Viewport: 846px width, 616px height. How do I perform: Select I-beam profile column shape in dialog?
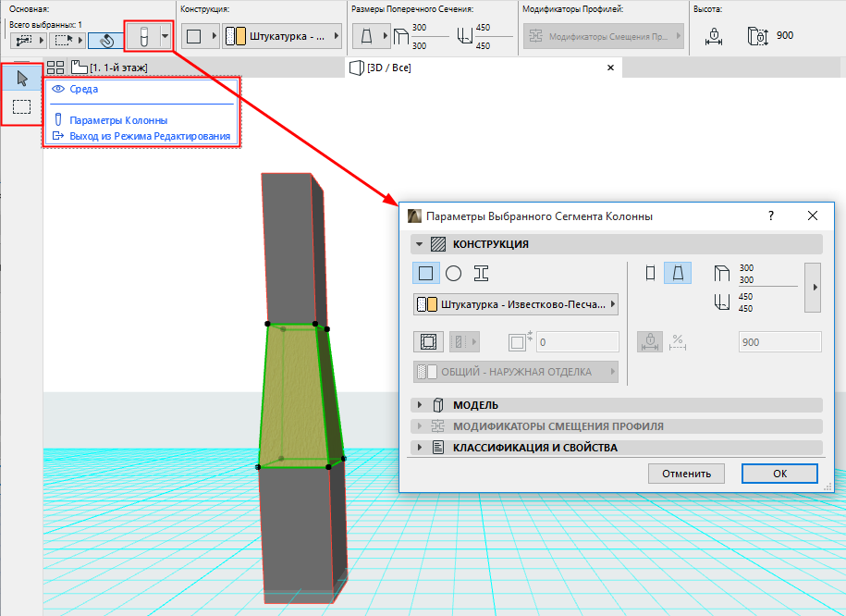pos(482,273)
